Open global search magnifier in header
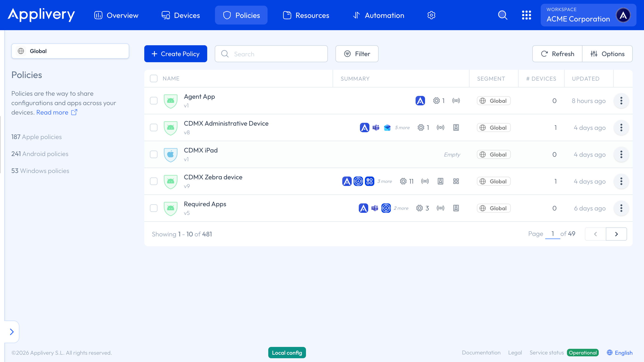Screen dimensions: 644x362 click(x=503, y=15)
